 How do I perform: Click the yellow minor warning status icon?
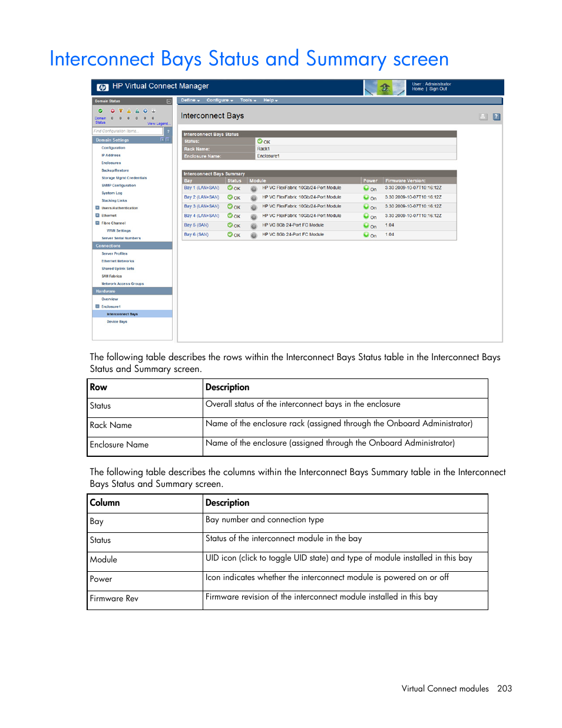(x=128, y=111)
